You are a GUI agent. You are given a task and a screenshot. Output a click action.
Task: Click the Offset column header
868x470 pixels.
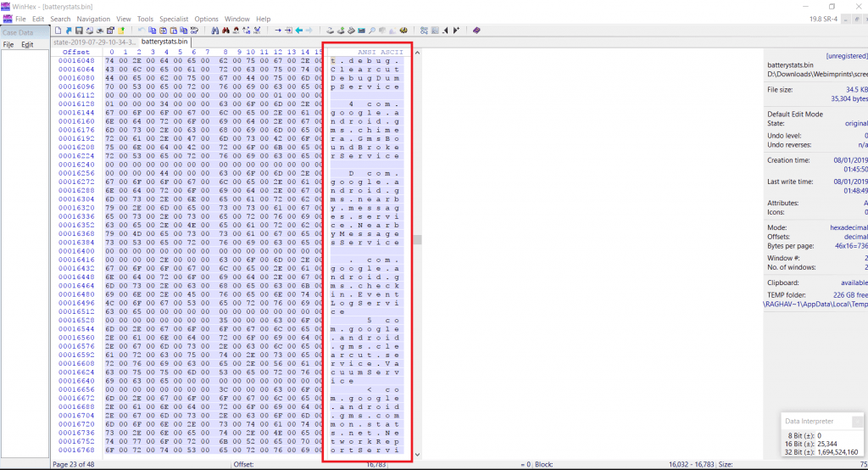tap(75, 52)
